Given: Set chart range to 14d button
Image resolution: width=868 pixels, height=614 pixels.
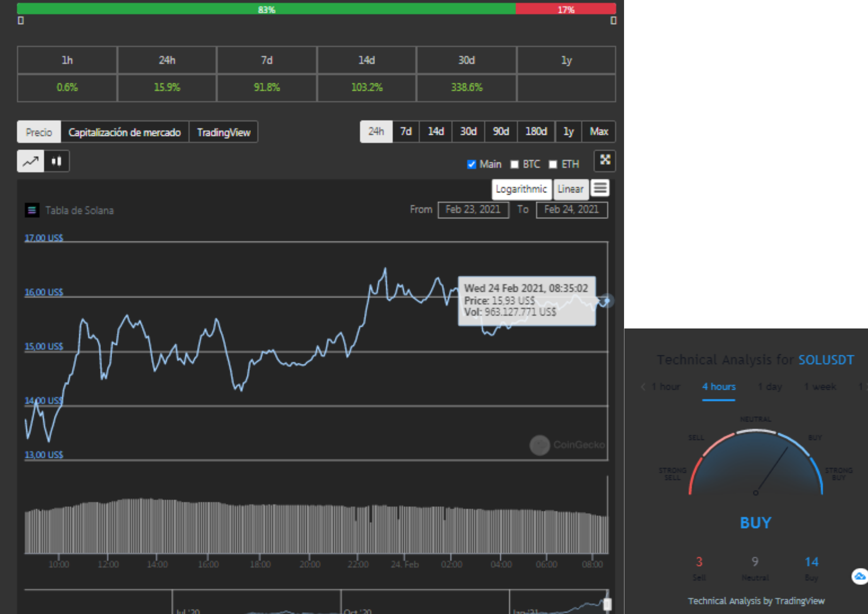Looking at the screenshot, I should [436, 132].
